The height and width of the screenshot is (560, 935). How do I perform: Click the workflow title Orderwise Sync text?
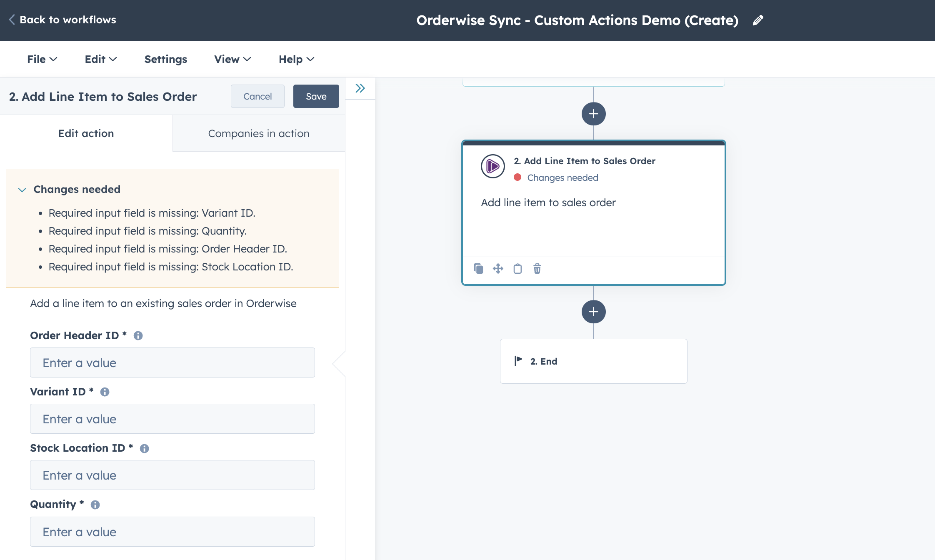(577, 20)
